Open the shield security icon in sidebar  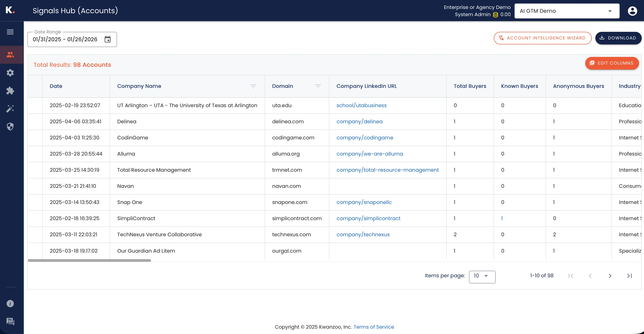(x=10, y=126)
